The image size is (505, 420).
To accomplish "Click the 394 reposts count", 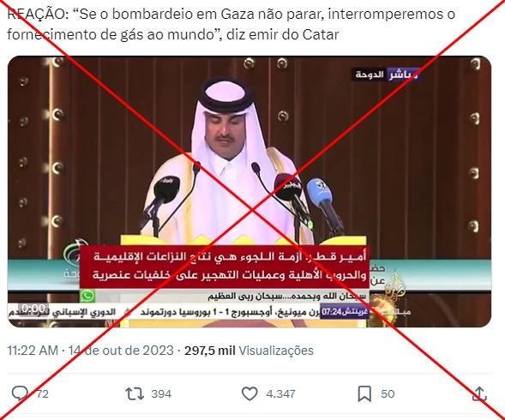I will (x=161, y=394).
